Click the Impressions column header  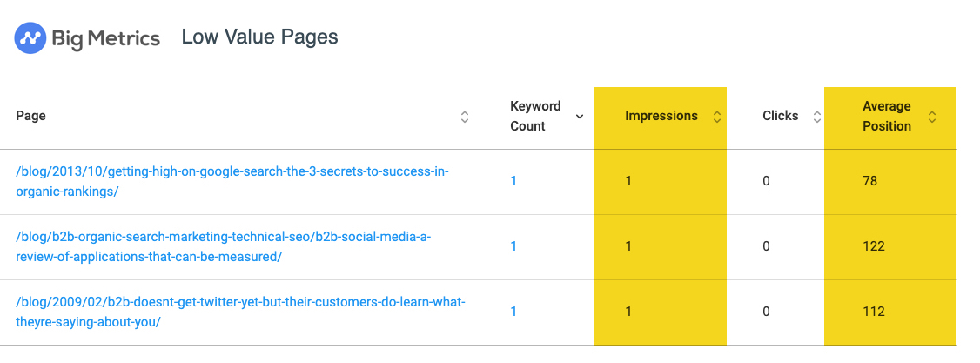click(x=661, y=116)
